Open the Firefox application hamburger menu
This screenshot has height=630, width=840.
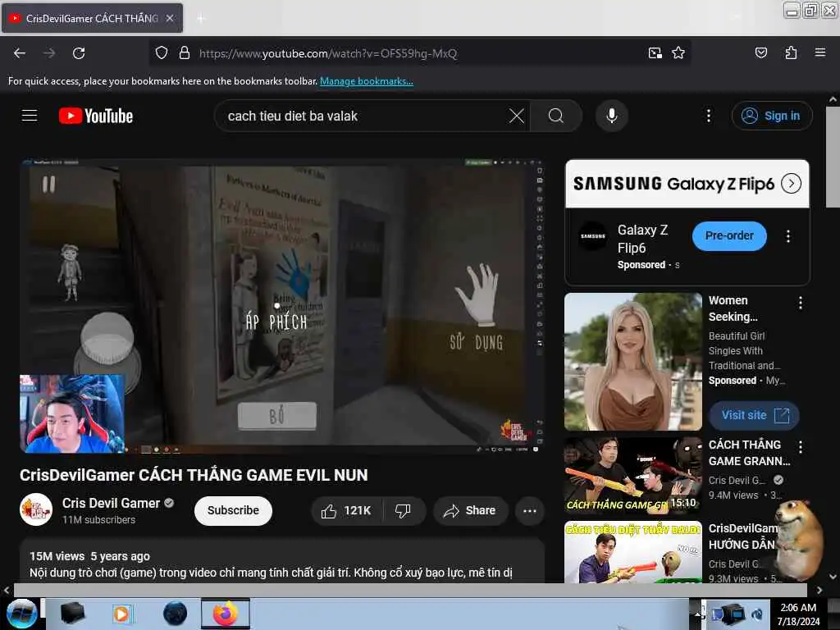(x=819, y=53)
